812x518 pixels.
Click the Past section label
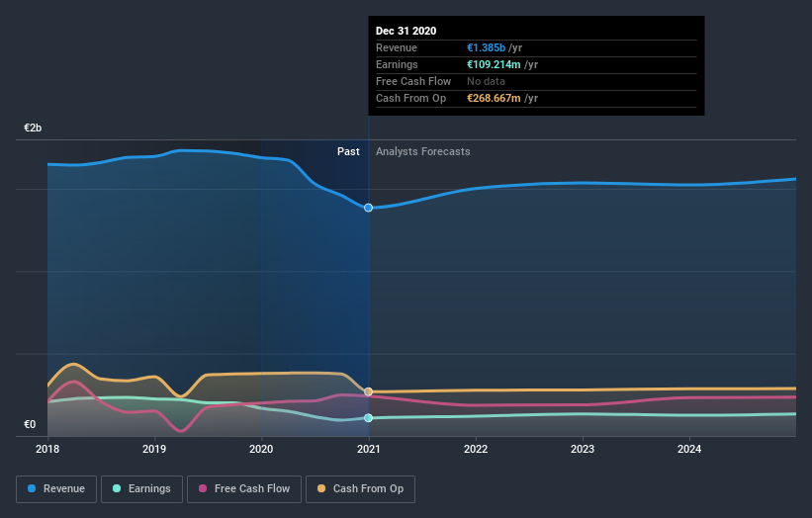tap(348, 151)
